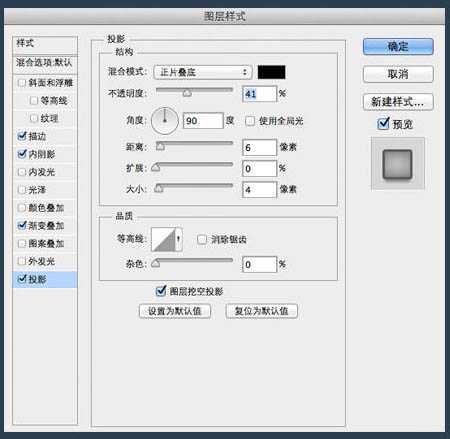Open the black shadow color swatch
The image size is (450, 439).
271,72
